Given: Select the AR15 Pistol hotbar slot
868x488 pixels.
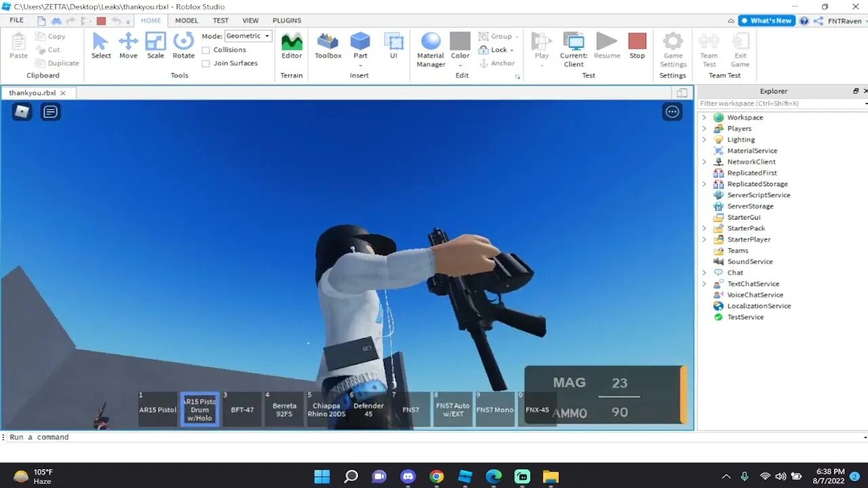Looking at the screenshot, I should 157,409.
